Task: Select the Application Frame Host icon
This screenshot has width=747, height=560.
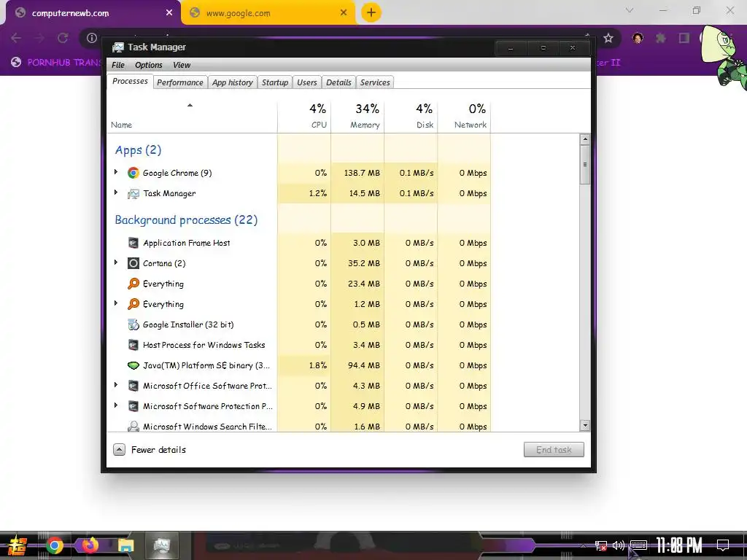Action: pyautogui.click(x=133, y=243)
